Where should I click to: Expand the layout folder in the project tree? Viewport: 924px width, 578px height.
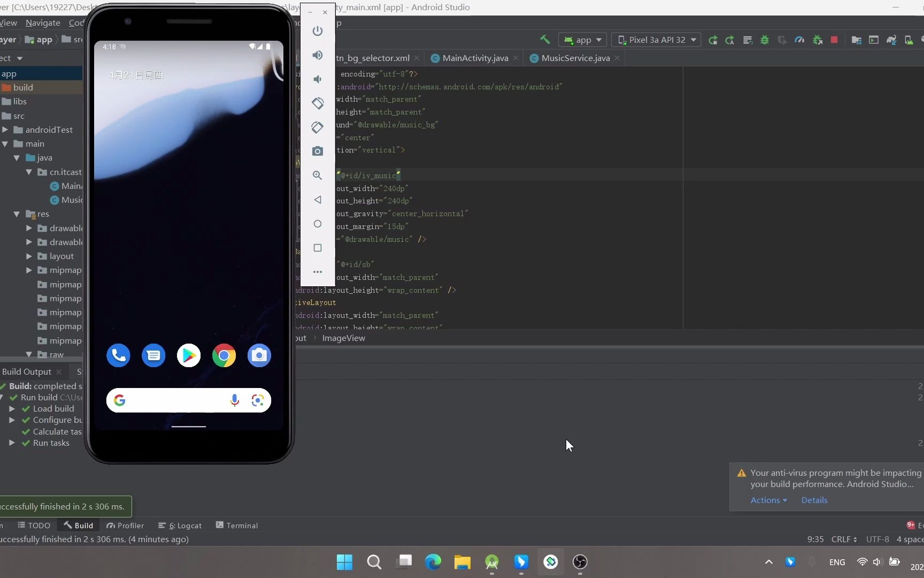coord(29,256)
